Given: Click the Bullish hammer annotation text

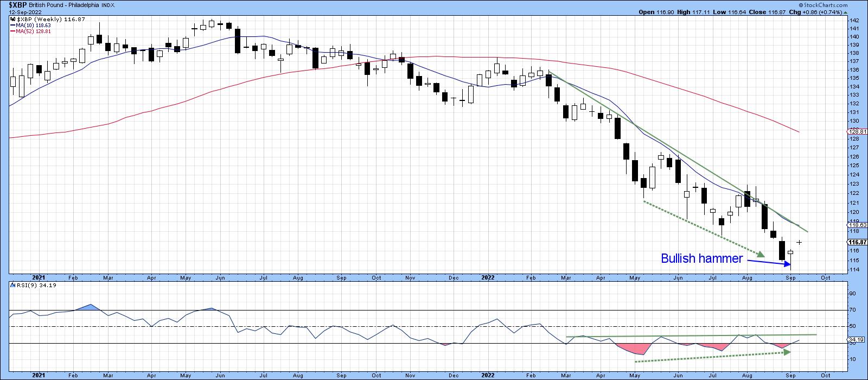Looking at the screenshot, I should click(701, 259).
